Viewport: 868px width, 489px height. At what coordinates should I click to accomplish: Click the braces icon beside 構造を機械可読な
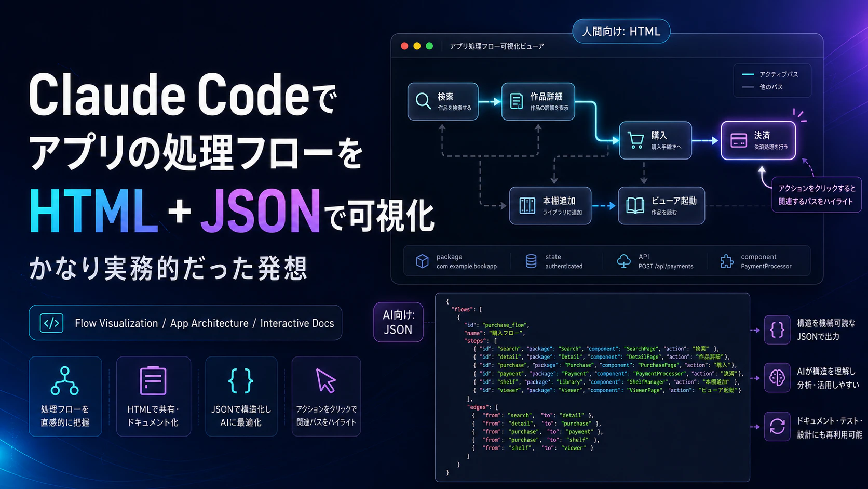point(777,330)
